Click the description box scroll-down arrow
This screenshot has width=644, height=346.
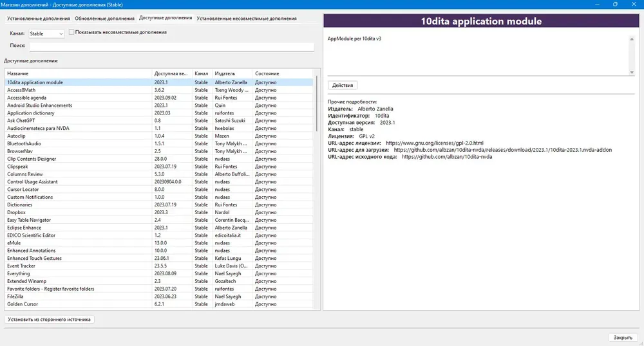tap(632, 73)
